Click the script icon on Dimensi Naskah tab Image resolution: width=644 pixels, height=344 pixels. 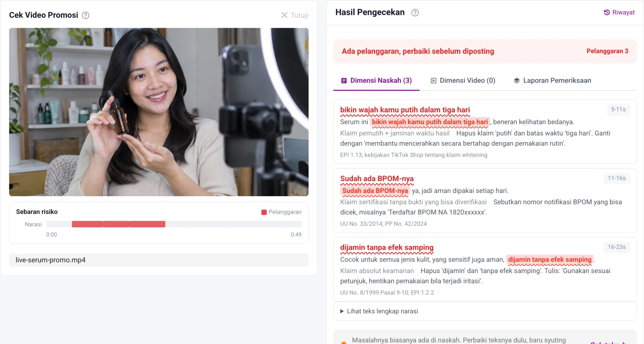pos(344,81)
